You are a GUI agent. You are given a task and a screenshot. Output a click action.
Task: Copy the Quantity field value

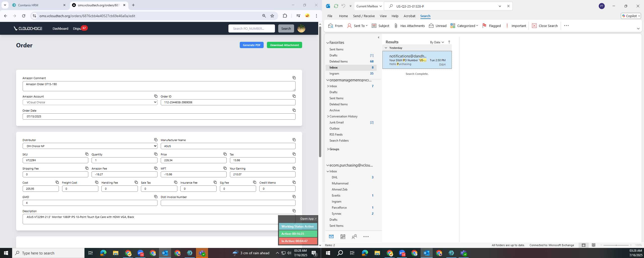(x=156, y=154)
